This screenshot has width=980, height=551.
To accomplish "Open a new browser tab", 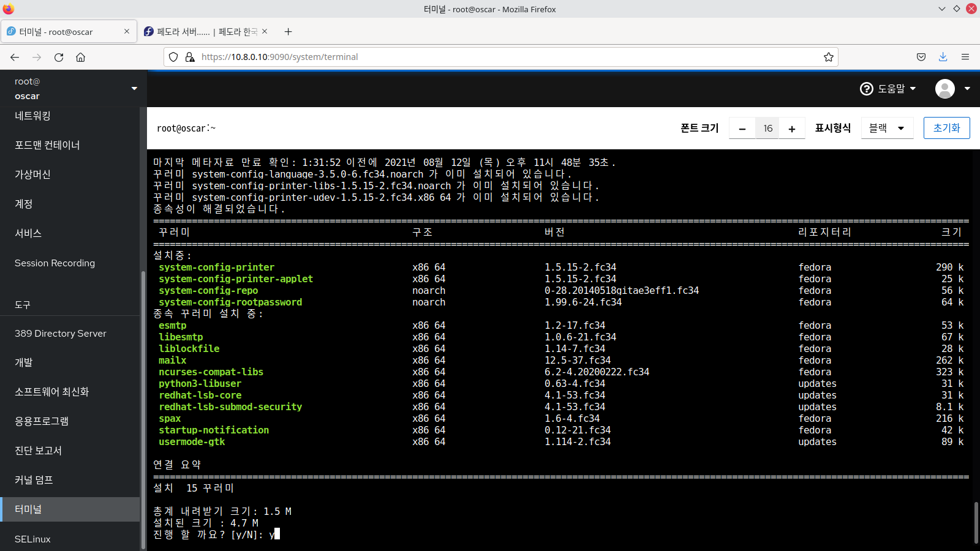I will (x=288, y=31).
